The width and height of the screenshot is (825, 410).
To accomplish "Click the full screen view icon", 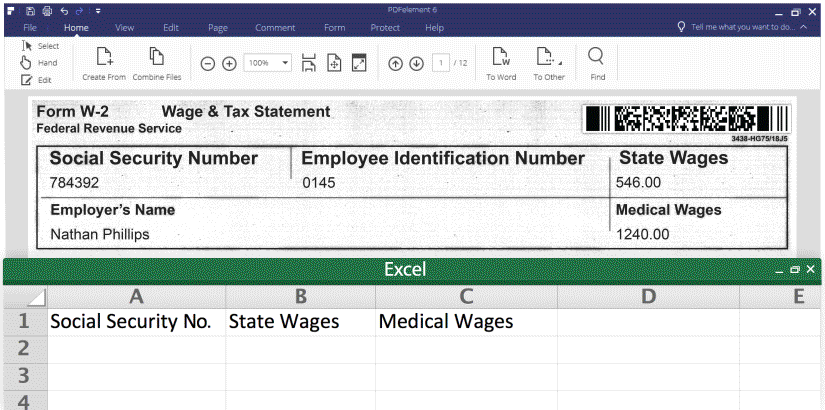I will tap(359, 63).
